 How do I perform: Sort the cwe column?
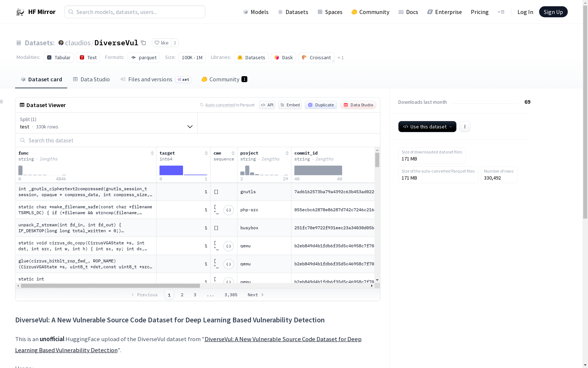(233, 153)
